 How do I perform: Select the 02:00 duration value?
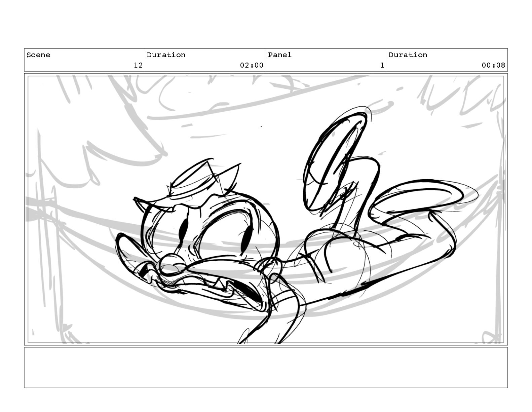coord(252,65)
